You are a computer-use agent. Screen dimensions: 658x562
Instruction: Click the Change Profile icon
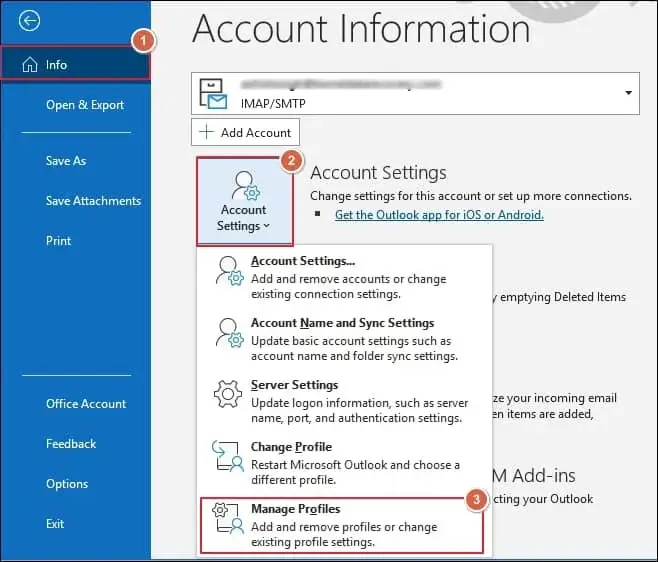point(228,456)
